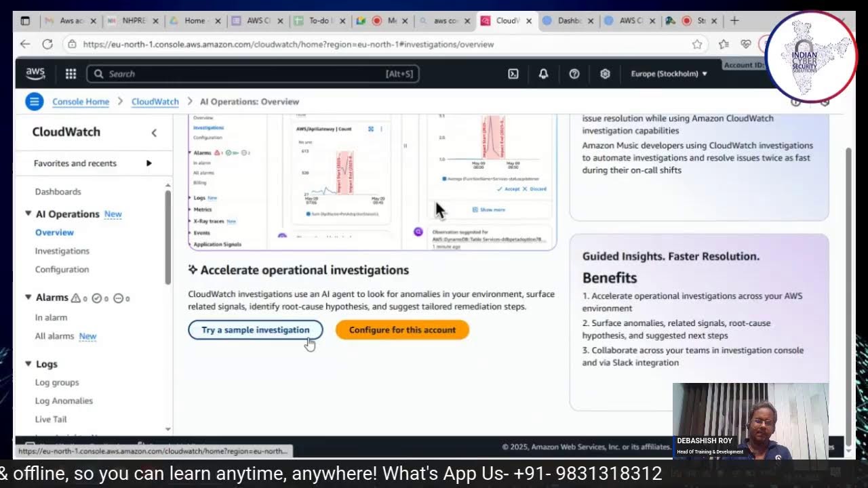
Task: Open the browser favorites list icon
Action: pyautogui.click(x=724, y=44)
